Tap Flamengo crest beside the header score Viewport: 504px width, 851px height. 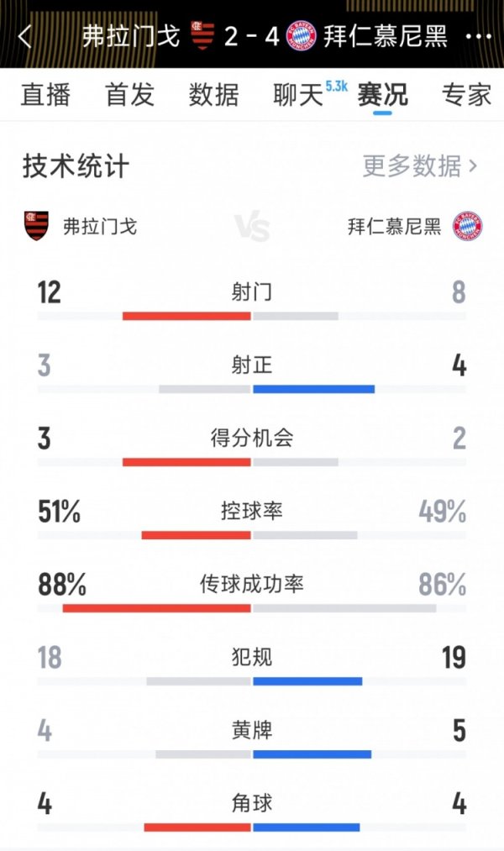coord(202,36)
